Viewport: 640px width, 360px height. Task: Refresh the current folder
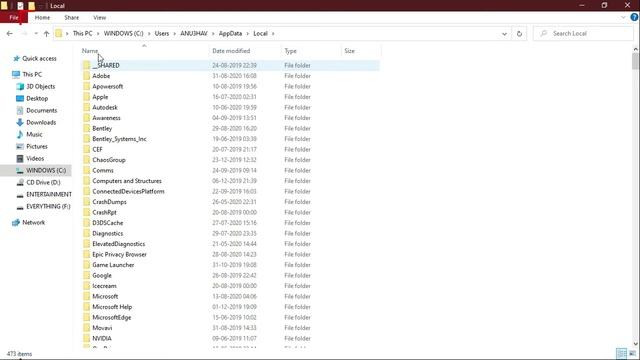tap(519, 33)
